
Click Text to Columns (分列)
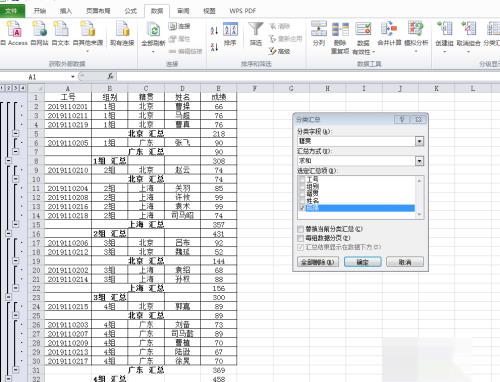tap(319, 33)
